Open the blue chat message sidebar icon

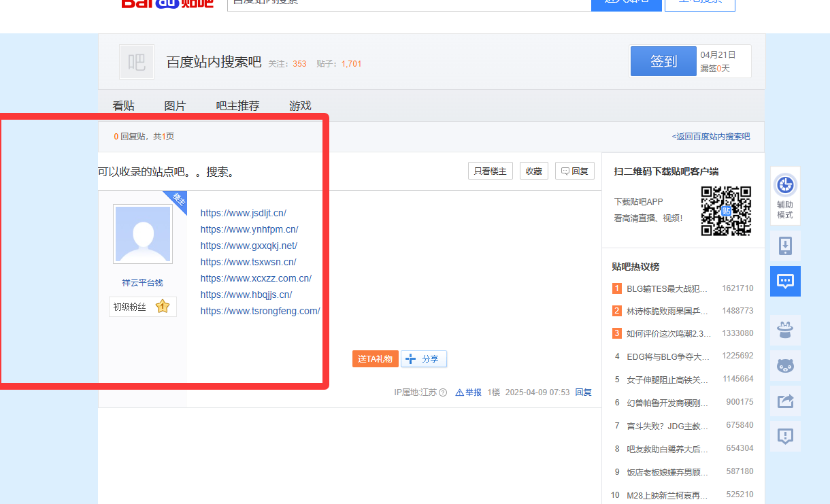[x=785, y=281]
